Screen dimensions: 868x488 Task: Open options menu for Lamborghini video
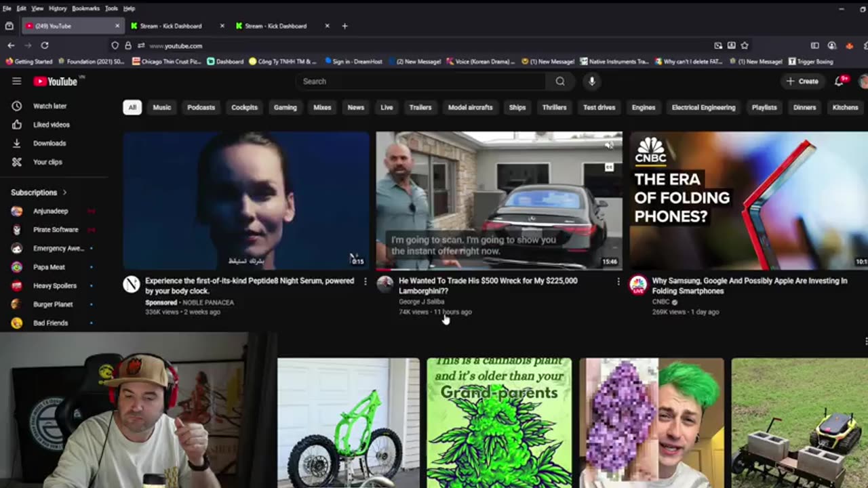[x=618, y=281]
